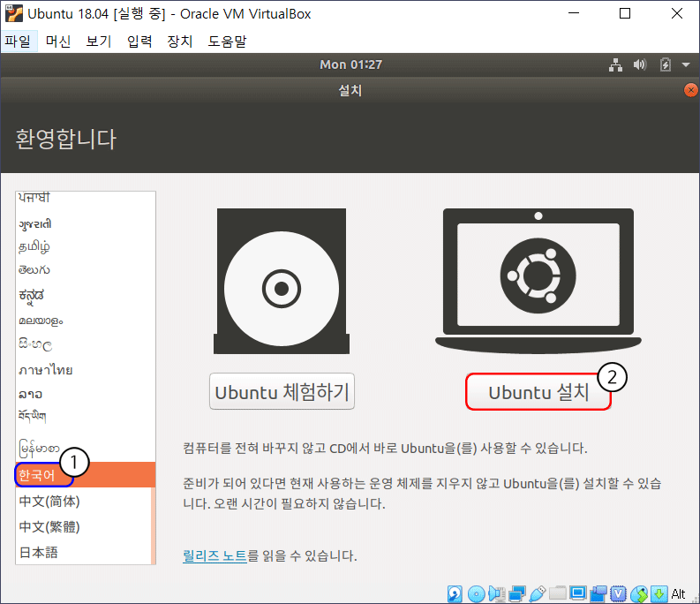The width and height of the screenshot is (700, 604).
Task: Click the keyboard capture green arrow icon
Action: coord(659,593)
